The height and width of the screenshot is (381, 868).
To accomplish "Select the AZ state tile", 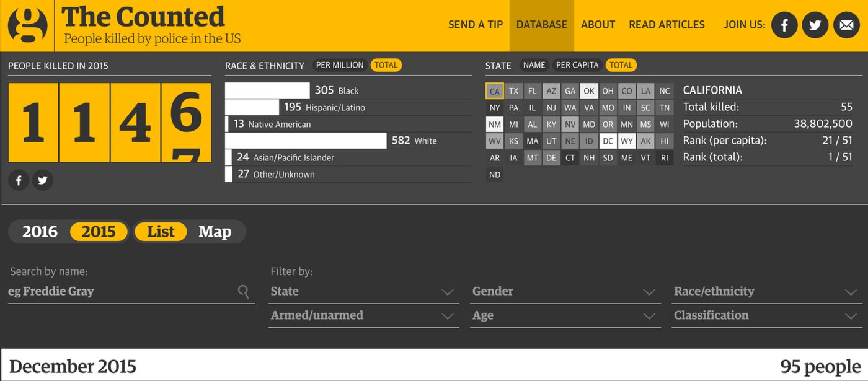I will point(551,91).
